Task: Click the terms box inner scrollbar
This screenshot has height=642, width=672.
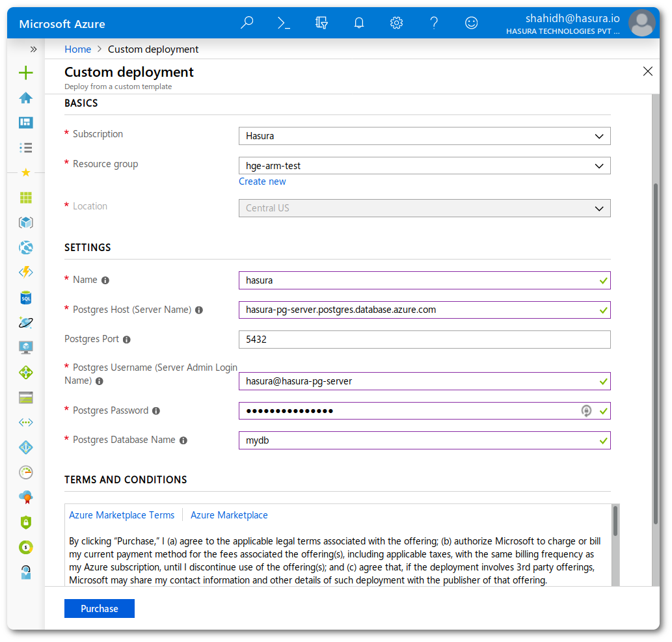Action: (615, 521)
